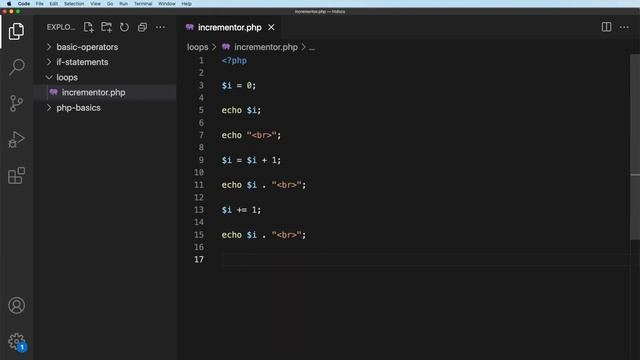Viewport: 640px width, 360px height.
Task: Click the breadcrumb ellipsis symbol segment
Action: click(x=312, y=48)
